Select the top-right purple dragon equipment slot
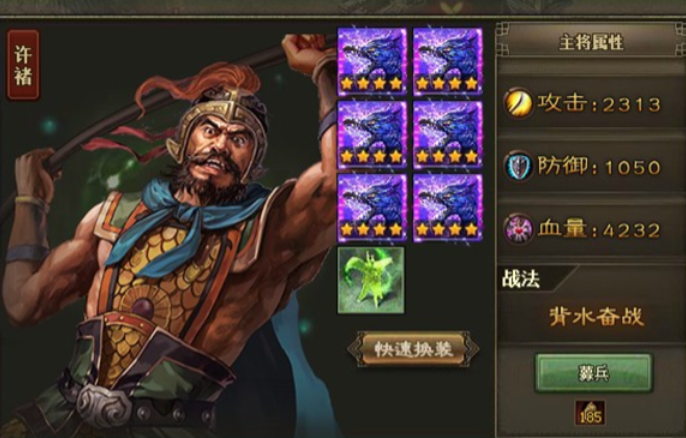The width and height of the screenshot is (686, 438). (x=448, y=61)
